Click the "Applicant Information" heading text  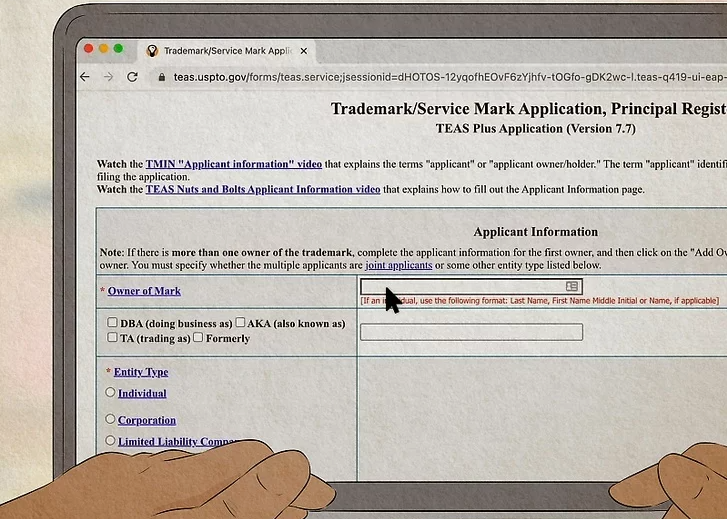(x=536, y=232)
